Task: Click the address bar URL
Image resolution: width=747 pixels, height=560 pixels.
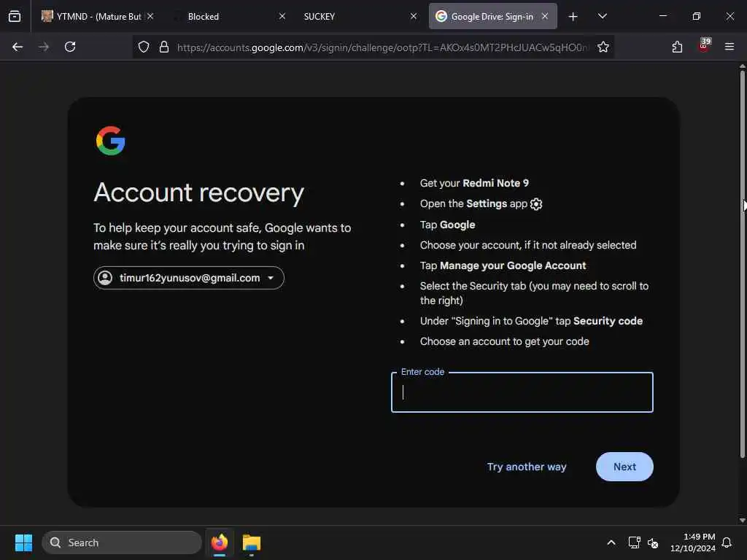Action: 382,47
